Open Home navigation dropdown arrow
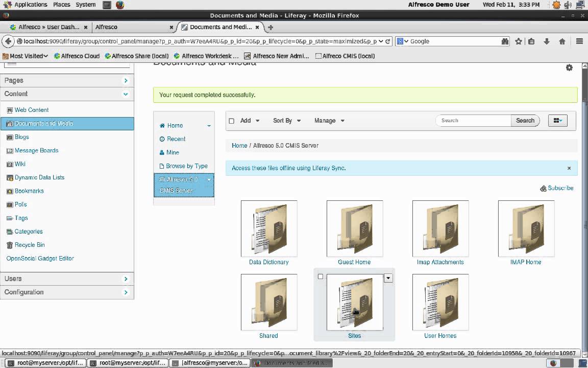 (x=209, y=126)
